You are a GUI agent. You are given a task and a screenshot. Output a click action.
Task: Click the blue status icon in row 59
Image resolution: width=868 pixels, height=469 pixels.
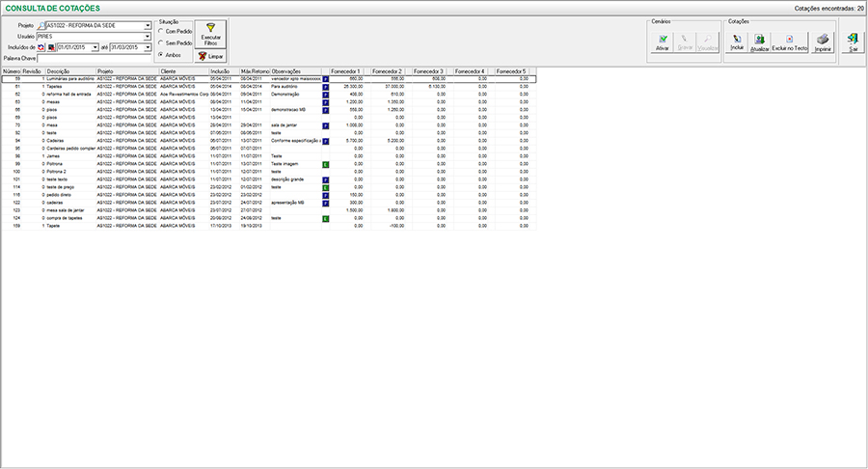click(x=326, y=79)
